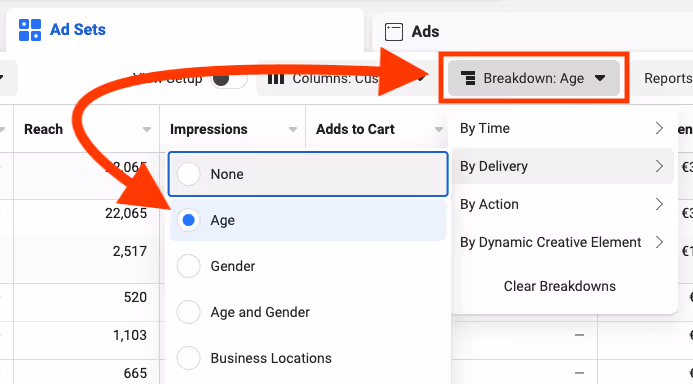Select the Gender radio option

tap(308, 266)
